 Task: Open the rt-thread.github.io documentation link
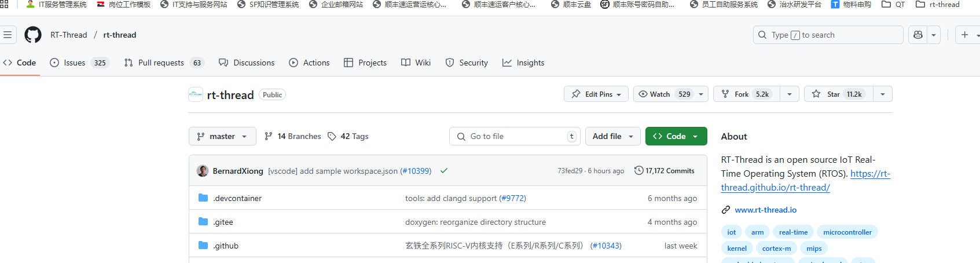point(805,181)
